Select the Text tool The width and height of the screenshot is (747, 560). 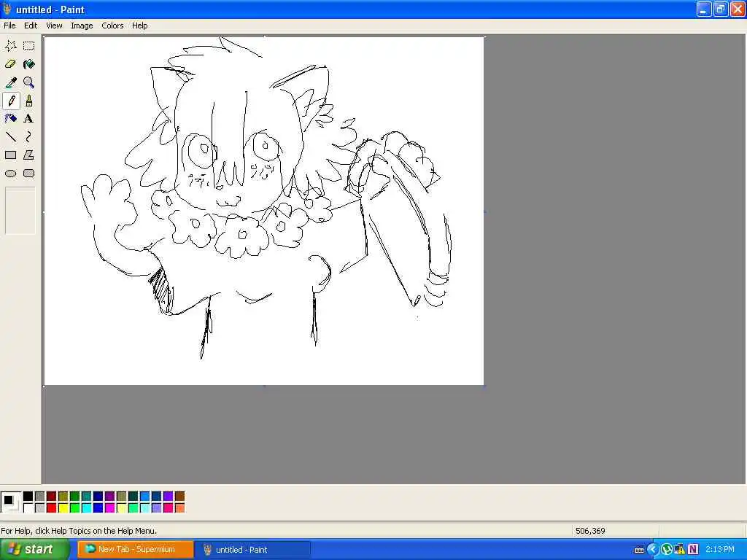point(28,119)
